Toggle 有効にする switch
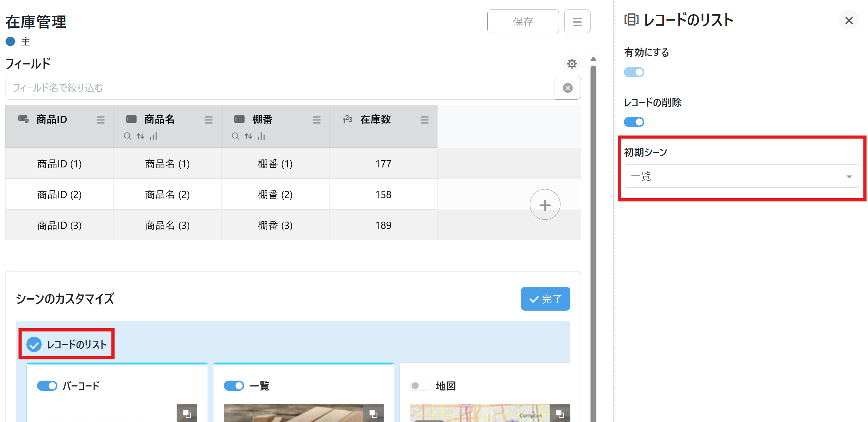This screenshot has width=868, height=422. pos(634,72)
